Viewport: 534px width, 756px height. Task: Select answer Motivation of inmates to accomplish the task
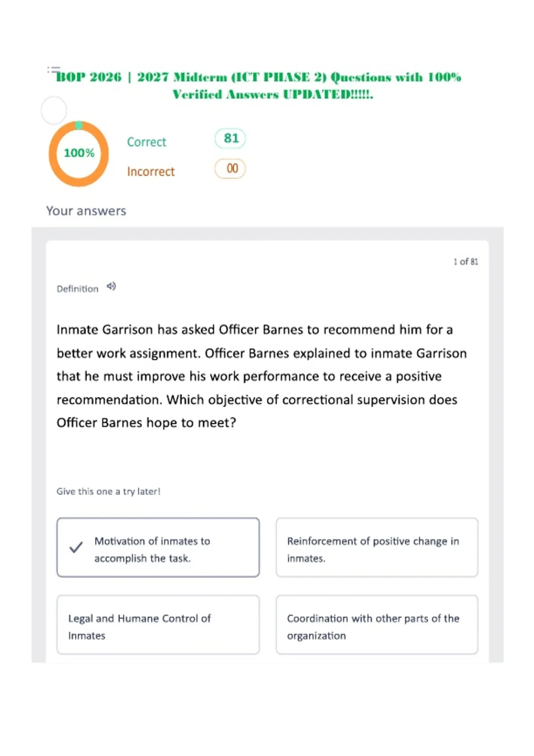158,547
